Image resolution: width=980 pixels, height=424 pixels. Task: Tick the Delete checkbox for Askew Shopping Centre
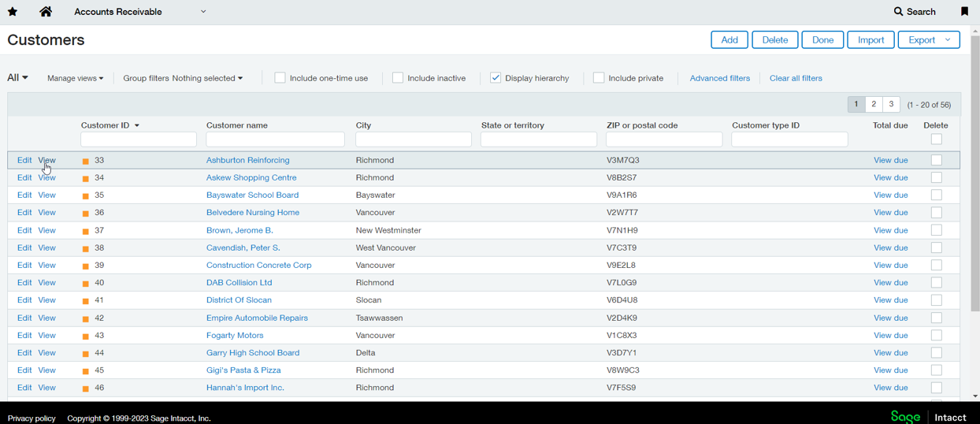(x=936, y=178)
